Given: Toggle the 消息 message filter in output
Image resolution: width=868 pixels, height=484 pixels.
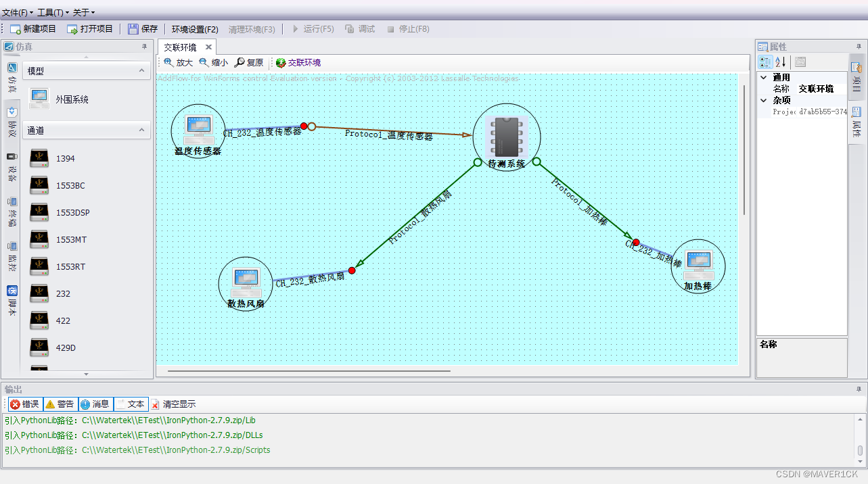Looking at the screenshot, I should coord(95,404).
